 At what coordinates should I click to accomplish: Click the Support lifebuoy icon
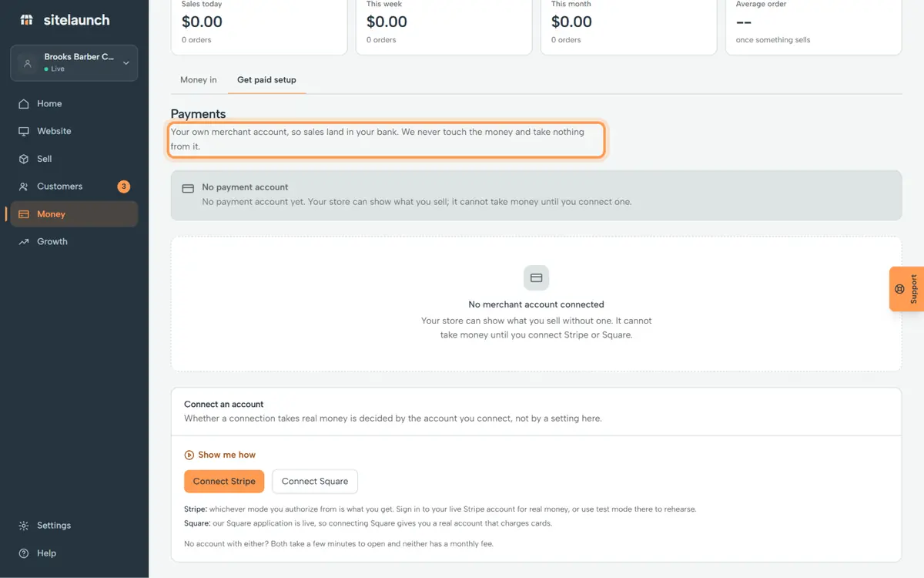coord(899,289)
